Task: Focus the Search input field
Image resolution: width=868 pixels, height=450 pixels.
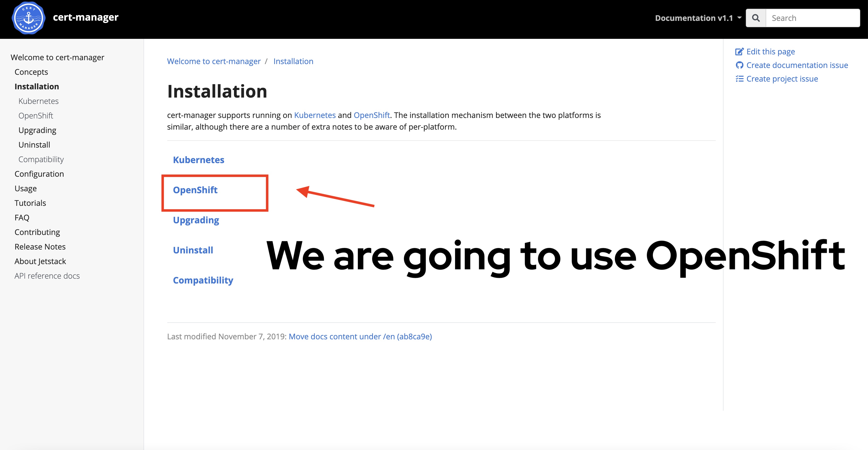Action: pos(813,18)
